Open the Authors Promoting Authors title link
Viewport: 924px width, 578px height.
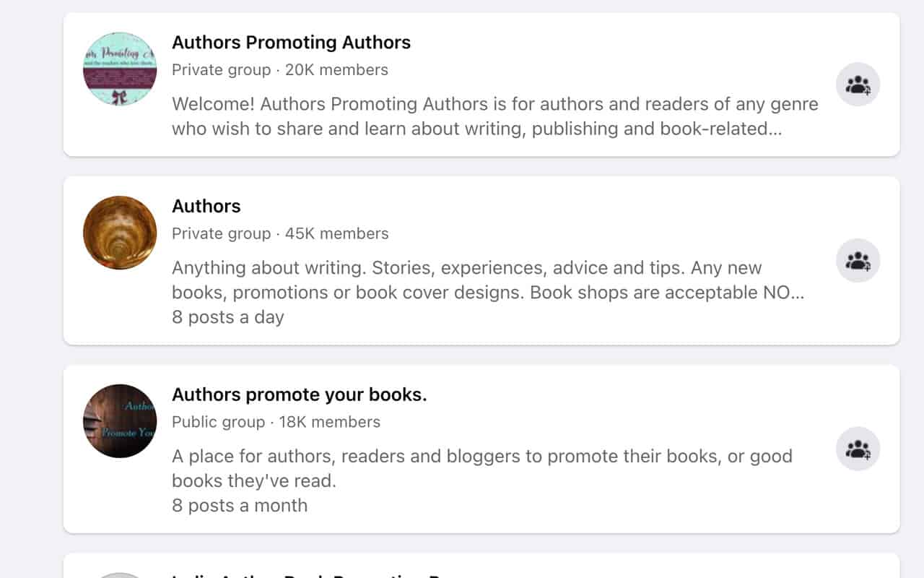(291, 43)
